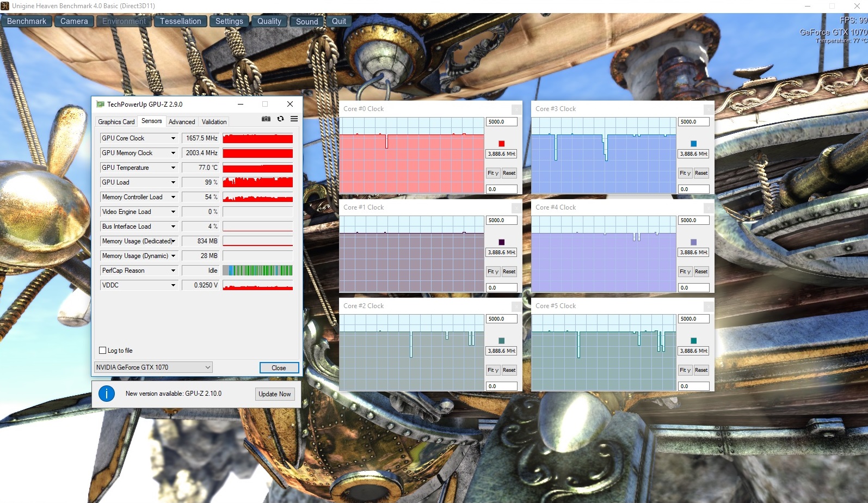
Task: Go to the Validation tab
Action: [x=214, y=122]
